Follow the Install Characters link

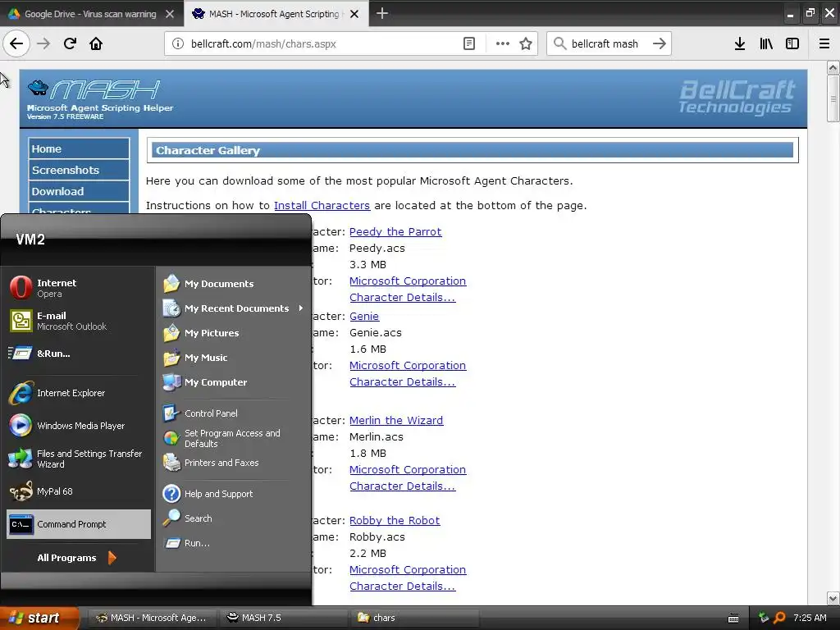tap(322, 206)
